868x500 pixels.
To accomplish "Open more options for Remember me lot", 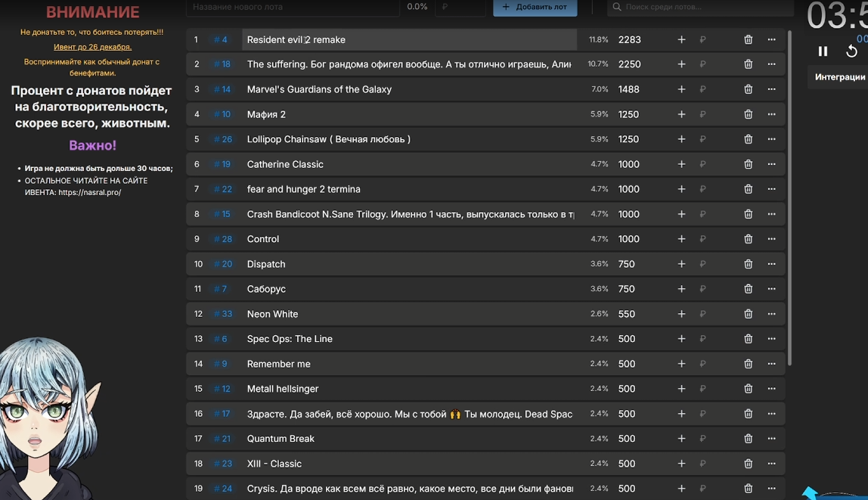I will (772, 364).
